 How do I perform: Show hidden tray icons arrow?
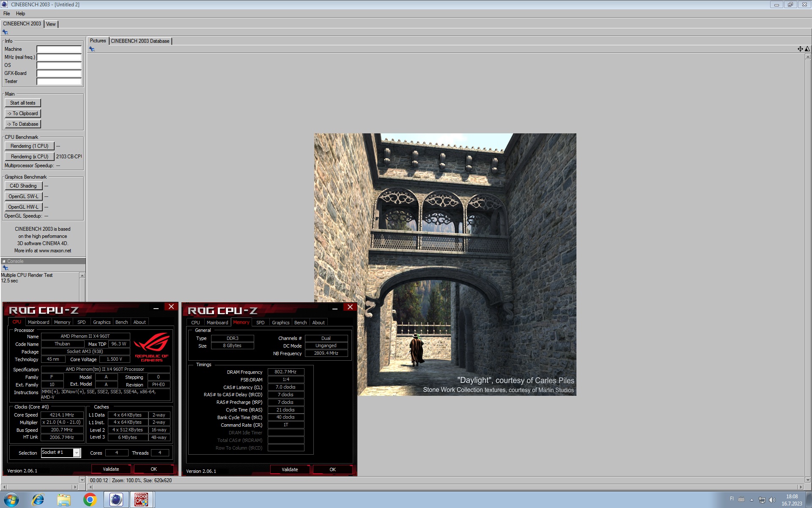point(752,500)
